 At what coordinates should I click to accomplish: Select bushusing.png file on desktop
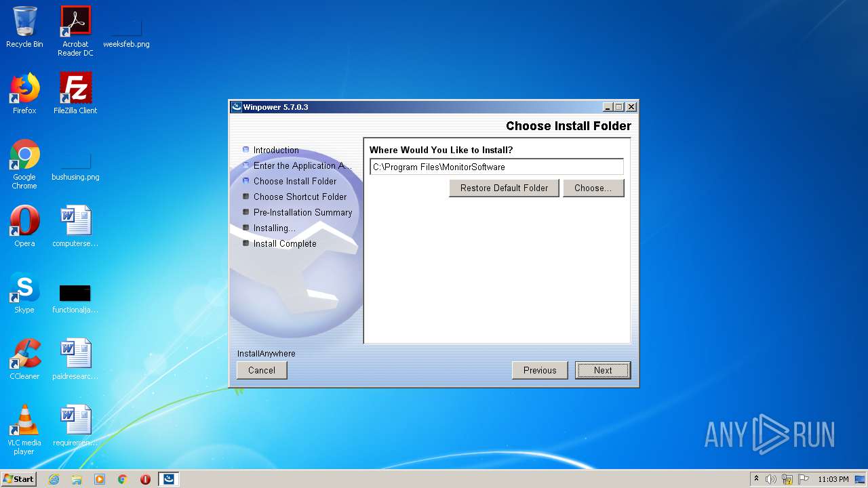[75, 165]
